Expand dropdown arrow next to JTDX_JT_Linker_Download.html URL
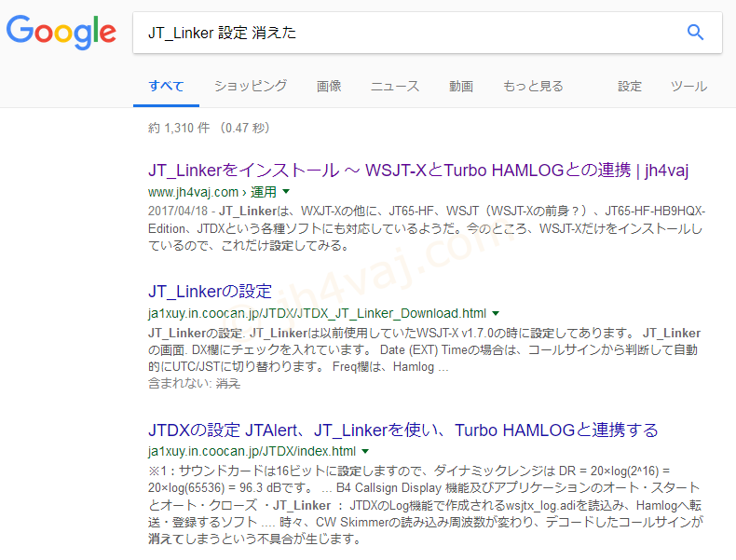The width and height of the screenshot is (736, 560). coord(496,313)
